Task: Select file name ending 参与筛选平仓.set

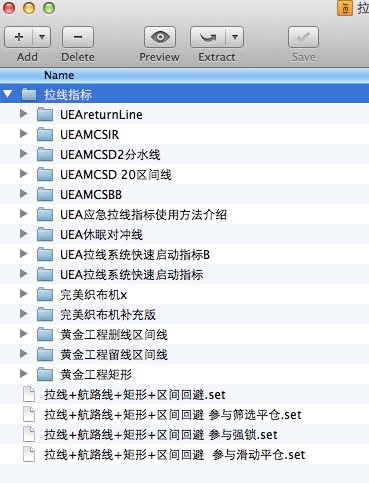Action: coord(173,415)
